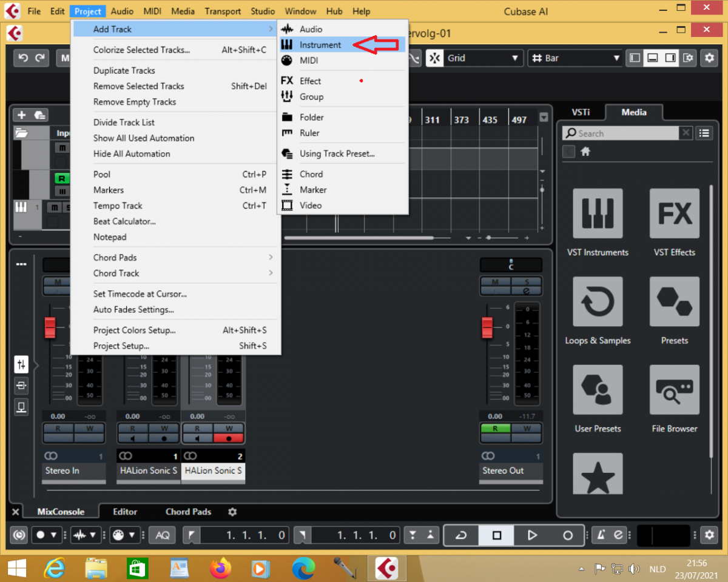Select MIDI track in submenu
The height and width of the screenshot is (582, 728).
tap(342, 61)
